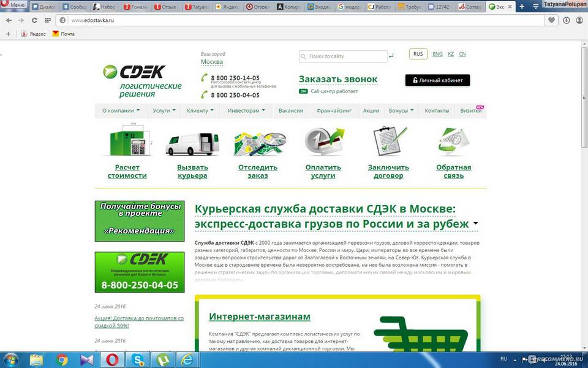The height and width of the screenshot is (368, 588).
Task: Open Skype from the taskbar
Action: pyautogui.click(x=139, y=360)
